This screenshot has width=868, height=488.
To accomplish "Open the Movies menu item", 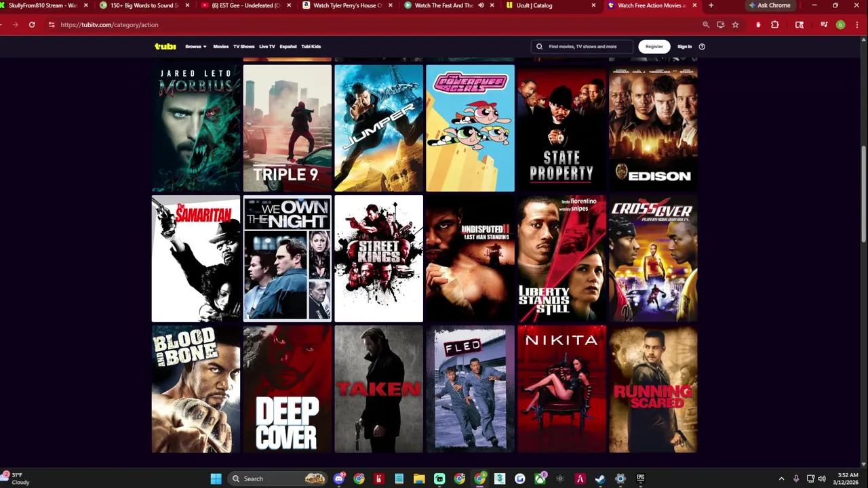I will tap(221, 47).
